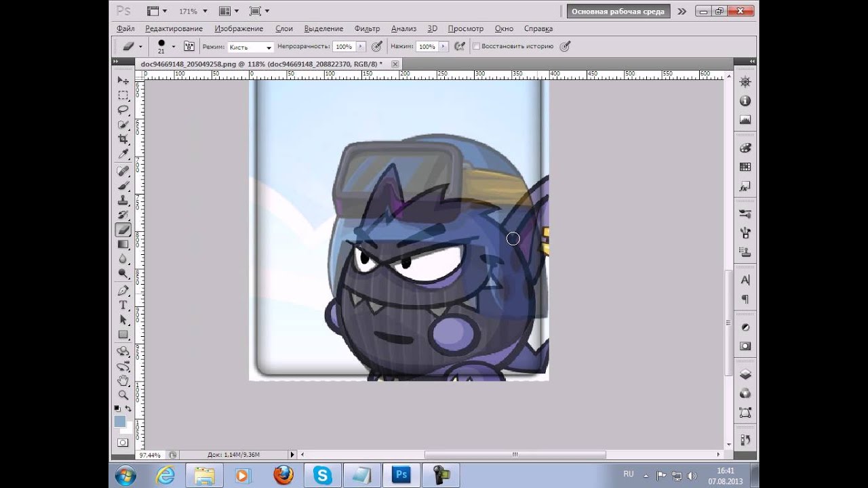Toggle tablet pressure for size
The height and width of the screenshot is (488, 868).
pos(565,46)
